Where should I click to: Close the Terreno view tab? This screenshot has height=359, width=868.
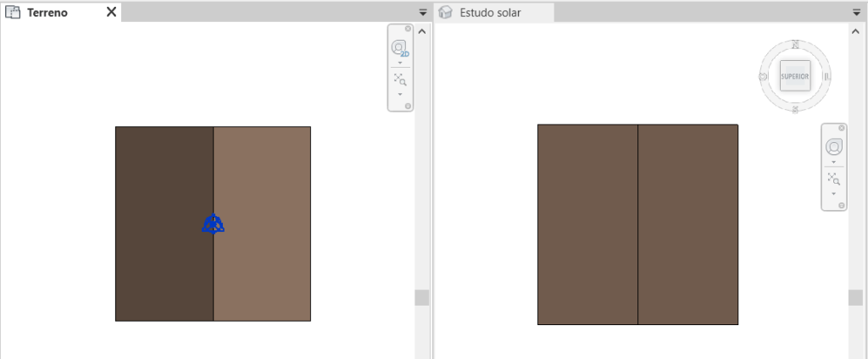111,13
